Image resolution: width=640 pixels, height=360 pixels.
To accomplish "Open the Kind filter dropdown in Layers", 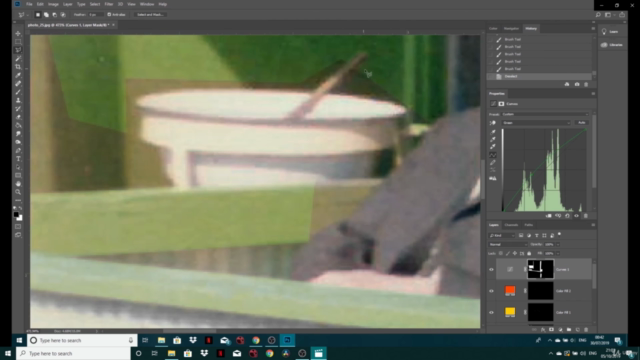I will 502,236.
